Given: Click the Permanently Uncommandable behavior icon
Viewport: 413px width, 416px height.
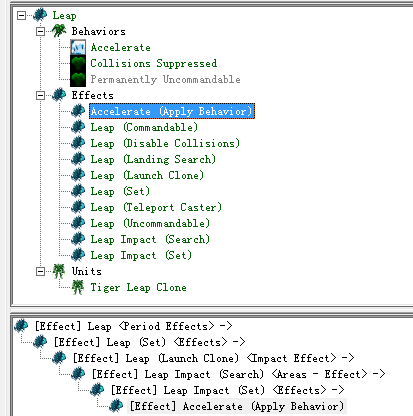Looking at the screenshot, I should pyautogui.click(x=78, y=79).
